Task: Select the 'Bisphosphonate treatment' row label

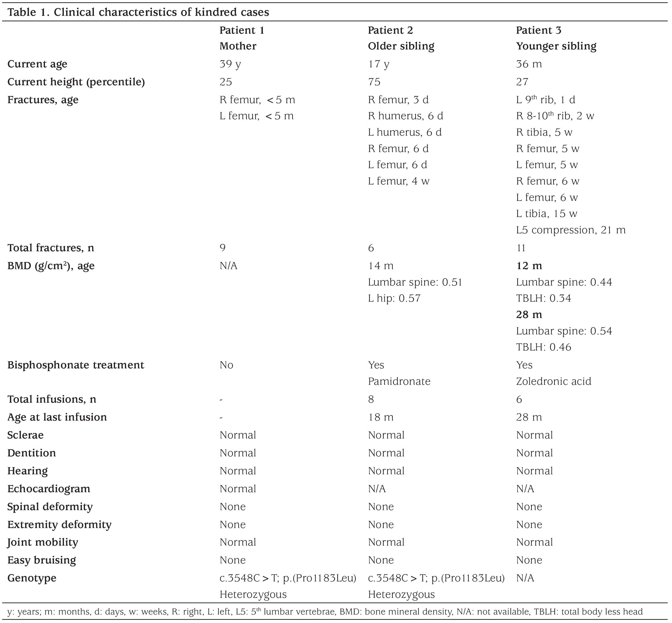Action: (x=76, y=365)
